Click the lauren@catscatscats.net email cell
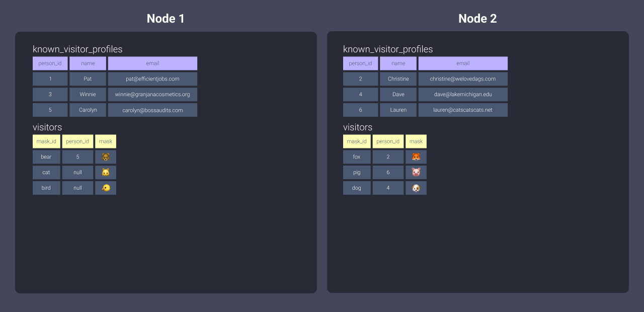The height and width of the screenshot is (312, 644). click(x=463, y=110)
